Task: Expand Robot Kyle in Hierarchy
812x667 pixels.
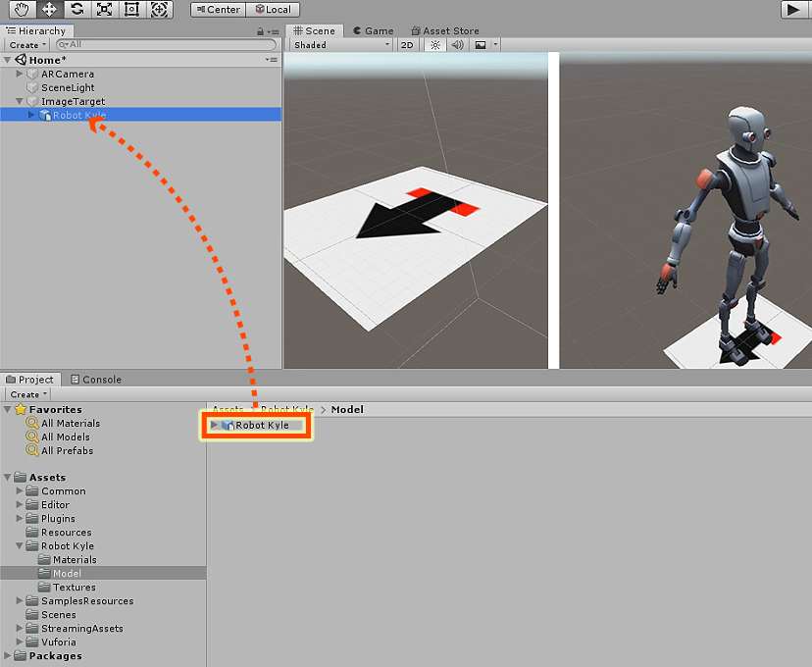Action: pos(31,115)
